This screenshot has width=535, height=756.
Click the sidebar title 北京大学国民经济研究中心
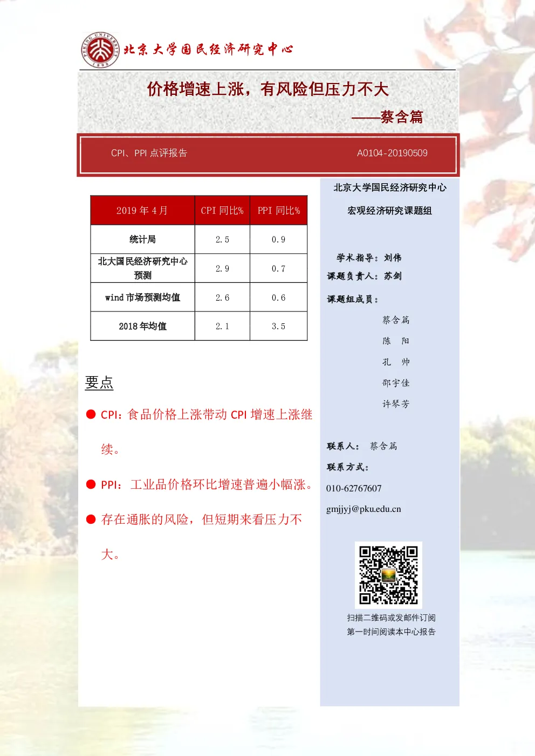click(390, 188)
